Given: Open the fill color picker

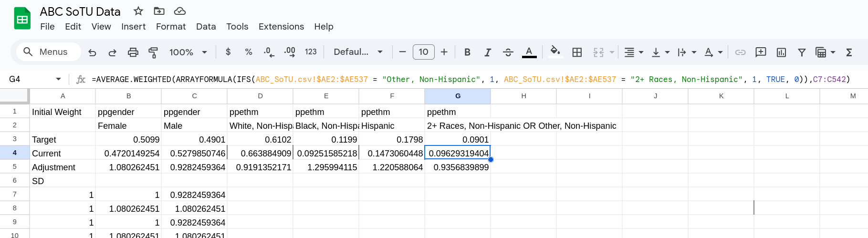Looking at the screenshot, I should (x=554, y=52).
